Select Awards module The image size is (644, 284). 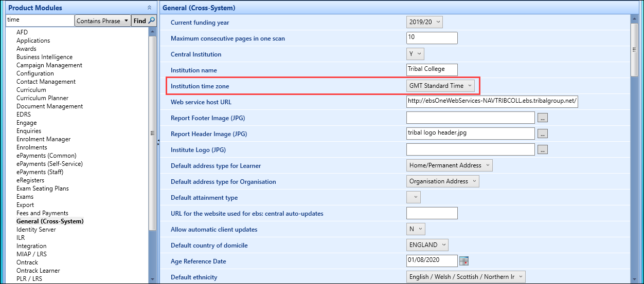click(26, 49)
